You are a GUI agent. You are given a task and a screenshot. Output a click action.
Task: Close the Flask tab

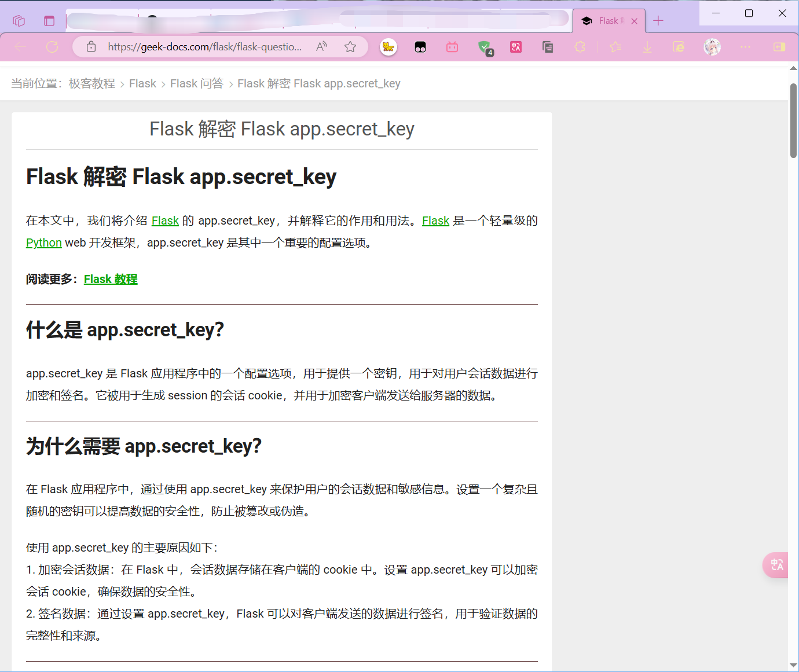[x=635, y=21]
